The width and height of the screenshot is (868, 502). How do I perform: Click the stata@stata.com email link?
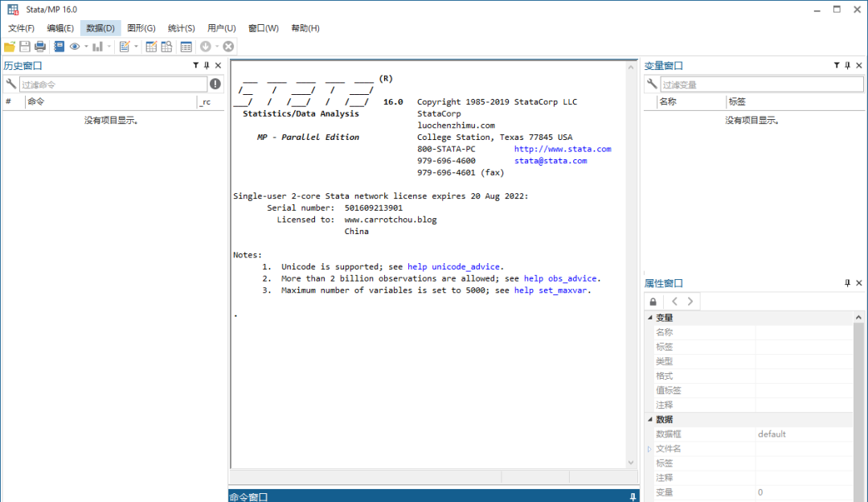click(x=551, y=161)
